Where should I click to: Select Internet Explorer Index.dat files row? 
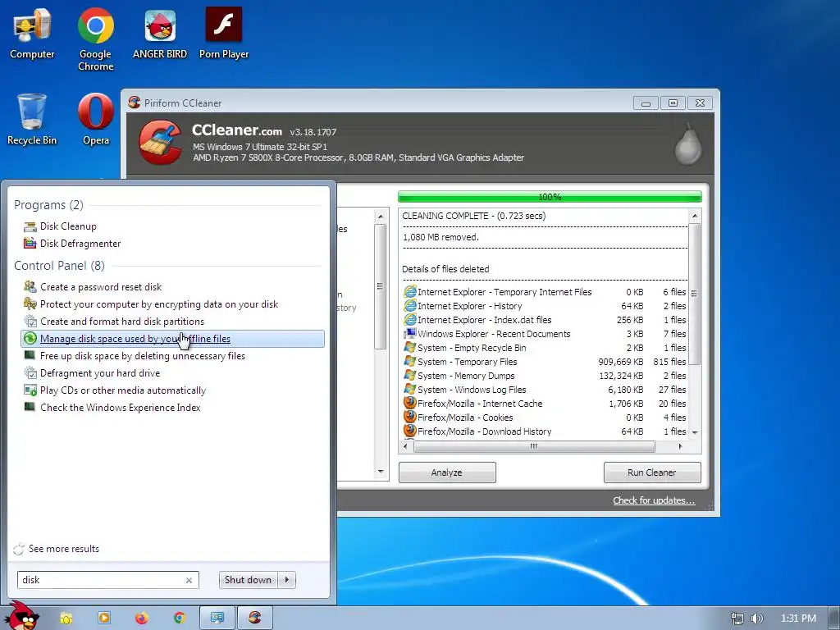pos(545,320)
